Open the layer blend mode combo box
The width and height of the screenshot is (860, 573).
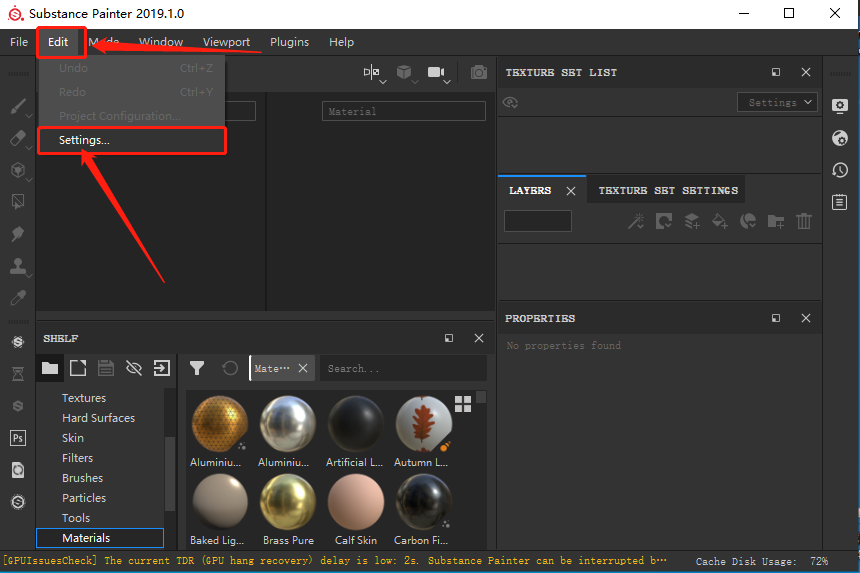(x=538, y=221)
